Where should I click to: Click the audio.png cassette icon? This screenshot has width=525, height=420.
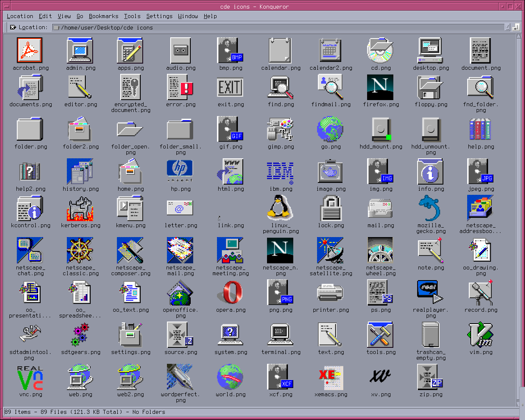pyautogui.click(x=180, y=50)
